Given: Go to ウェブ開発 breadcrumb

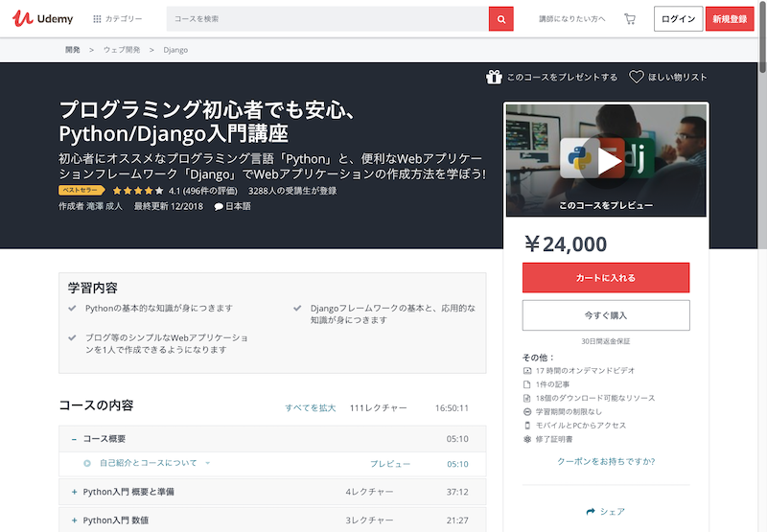Looking at the screenshot, I should tap(122, 50).
